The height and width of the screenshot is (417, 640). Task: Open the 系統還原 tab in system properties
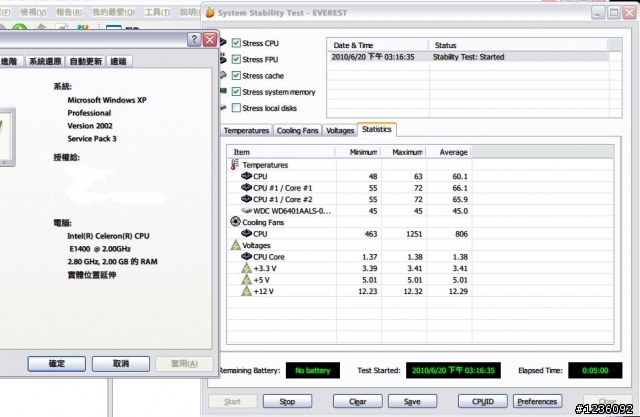(x=45, y=62)
